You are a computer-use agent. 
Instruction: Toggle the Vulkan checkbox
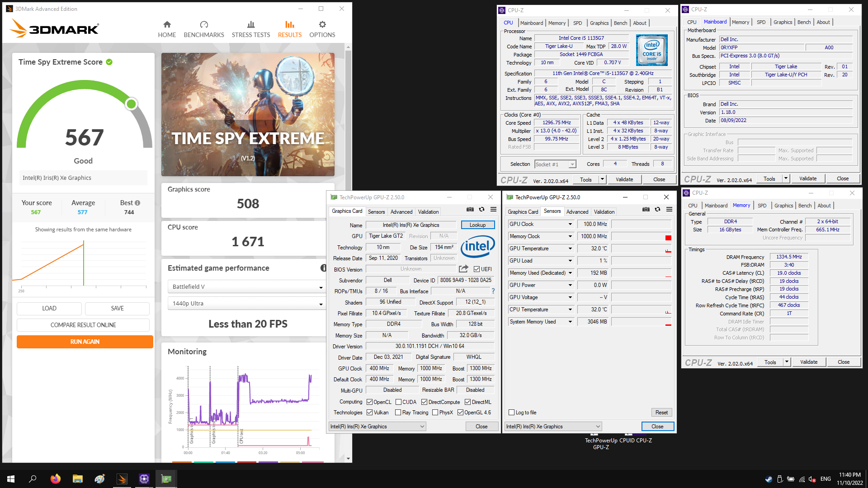coord(370,413)
